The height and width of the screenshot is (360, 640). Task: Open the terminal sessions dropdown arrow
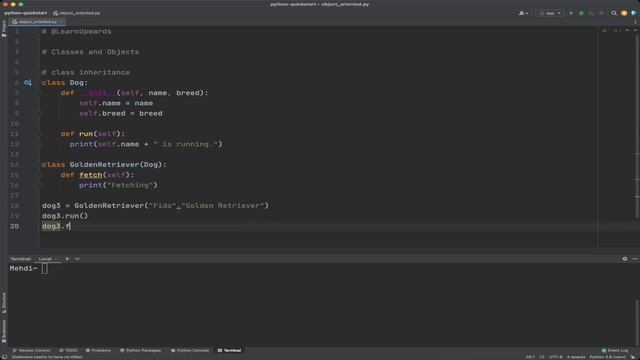point(77,259)
